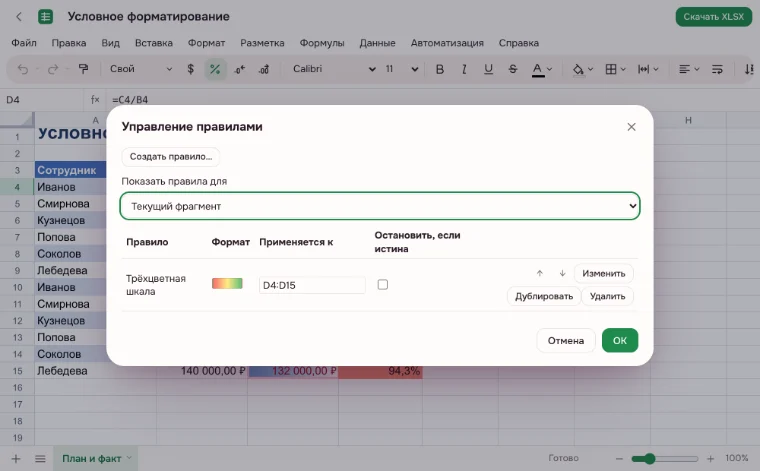760x471 pixels.
Task: Expand the text color dropdown arrow
Action: (550, 69)
